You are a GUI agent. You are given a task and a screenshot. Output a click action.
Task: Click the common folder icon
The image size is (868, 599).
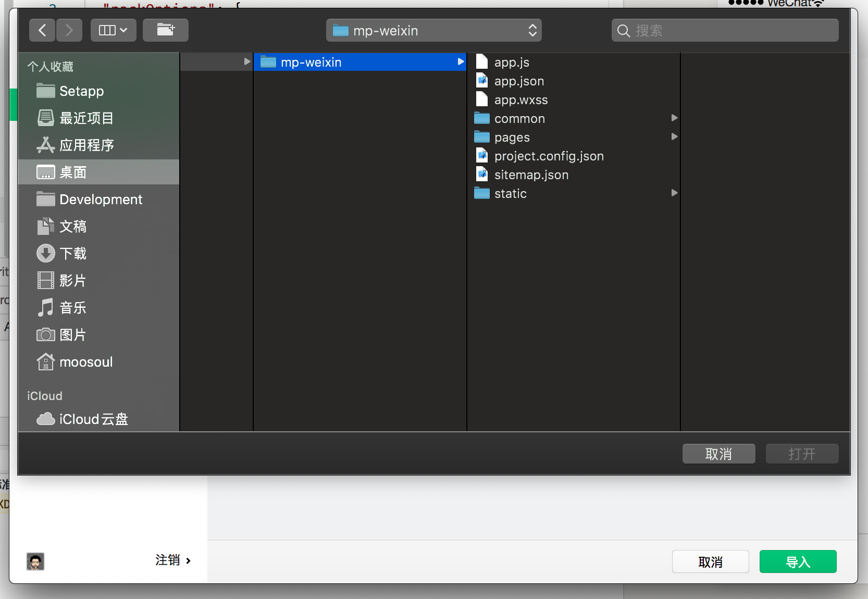point(482,118)
